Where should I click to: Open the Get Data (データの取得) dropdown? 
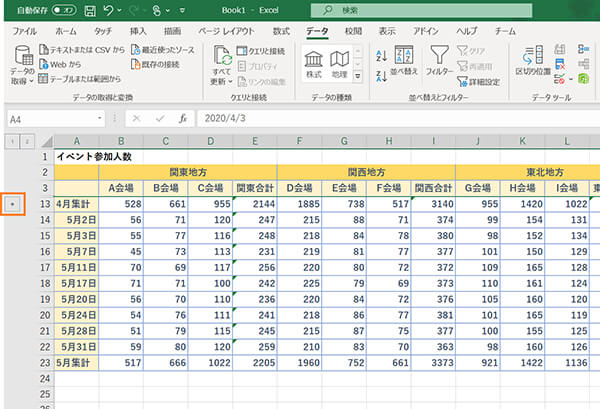[x=21, y=66]
